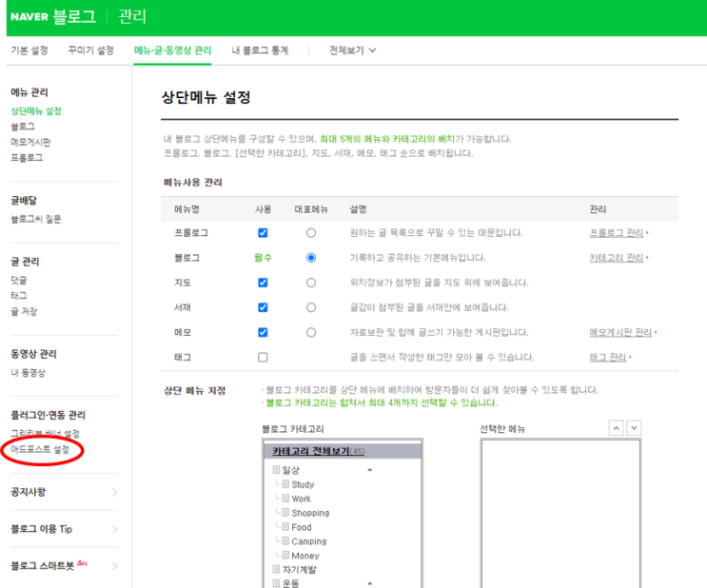The width and height of the screenshot is (707, 588).
Task: Uncheck 프롤로그 사용 checkbox
Action: coord(263,233)
